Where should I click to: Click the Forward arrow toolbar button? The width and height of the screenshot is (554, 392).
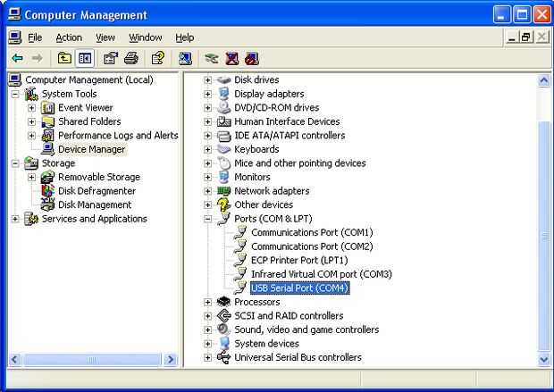37,58
